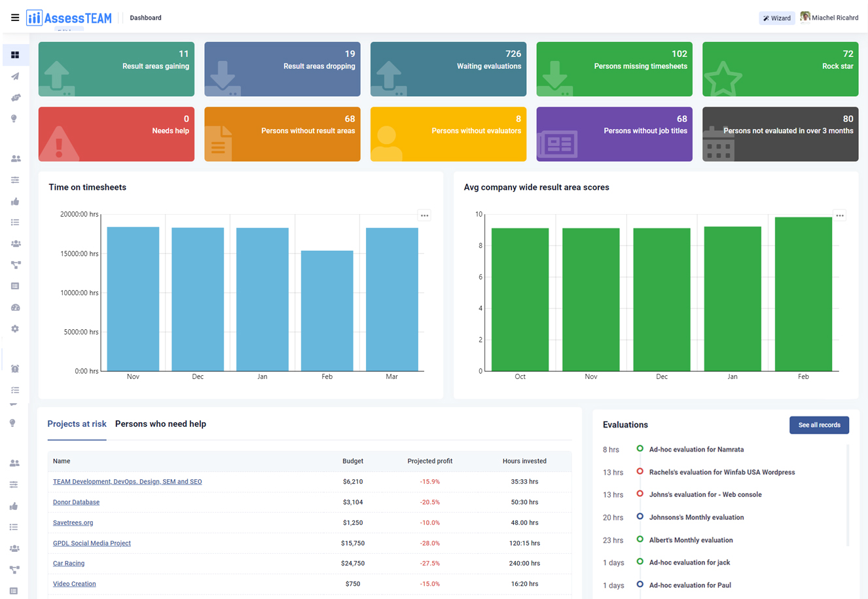868x599 pixels.
Task: Select the org chart hierarchy icon
Action: pyautogui.click(x=14, y=264)
